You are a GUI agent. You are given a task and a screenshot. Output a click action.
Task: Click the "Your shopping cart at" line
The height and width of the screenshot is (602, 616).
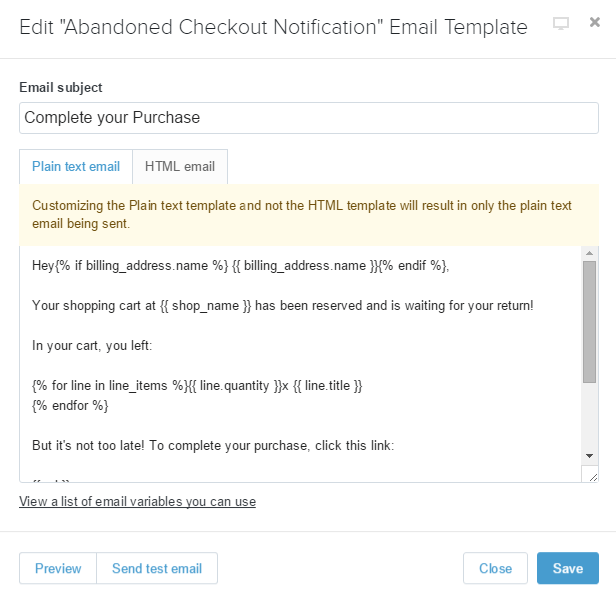(x=283, y=304)
